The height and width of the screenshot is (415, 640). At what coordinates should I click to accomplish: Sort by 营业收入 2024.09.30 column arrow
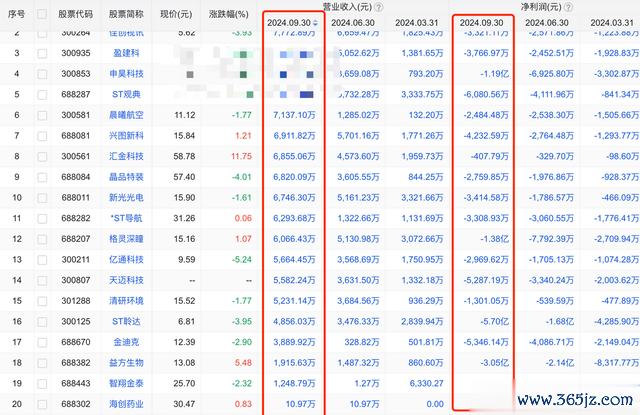click(315, 23)
